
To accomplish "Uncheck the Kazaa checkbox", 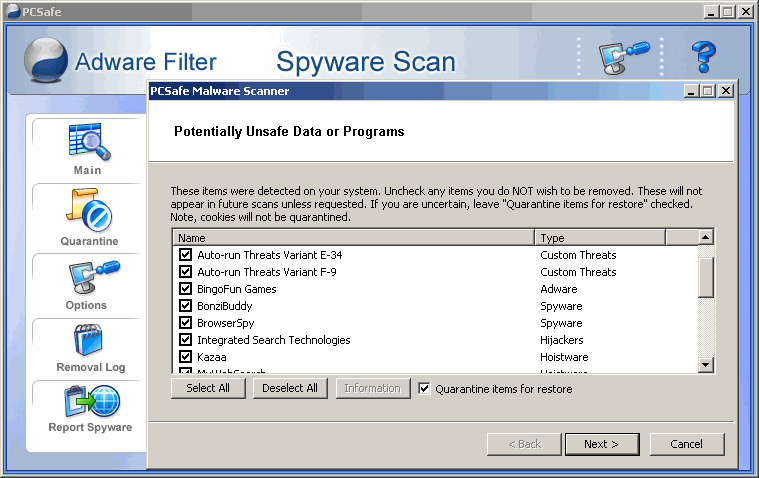I will pos(185,356).
